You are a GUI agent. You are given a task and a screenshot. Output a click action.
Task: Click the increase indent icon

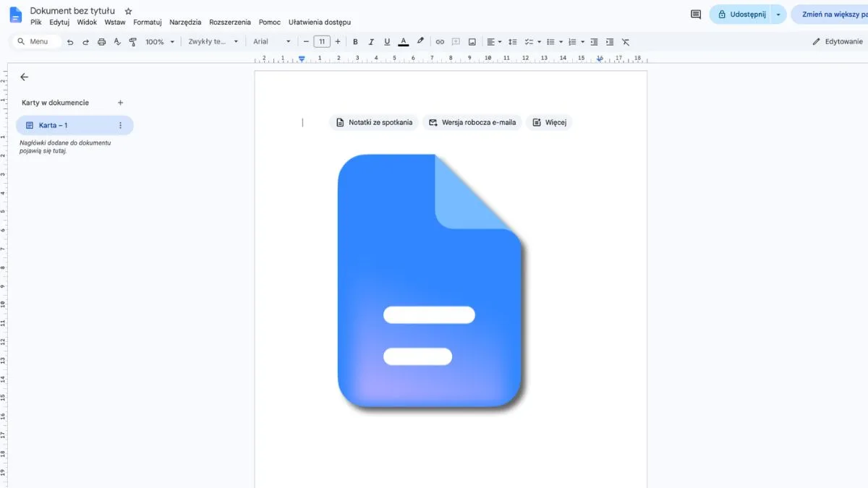pyautogui.click(x=610, y=42)
